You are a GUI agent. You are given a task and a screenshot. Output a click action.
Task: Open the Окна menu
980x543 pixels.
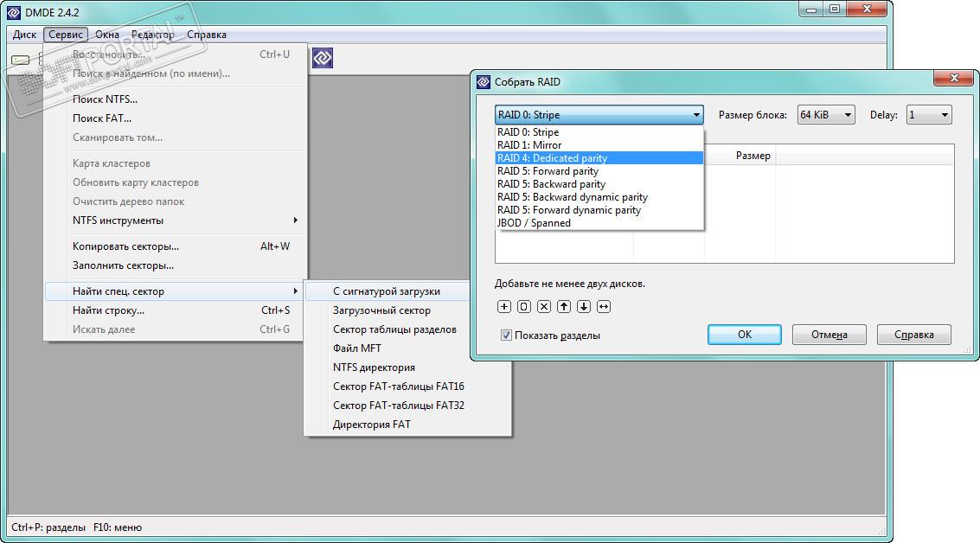[107, 35]
